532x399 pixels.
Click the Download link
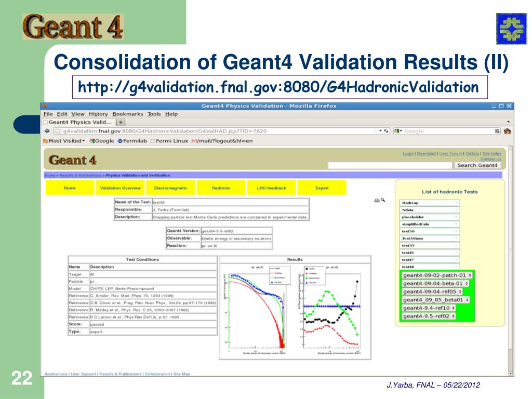pos(426,154)
